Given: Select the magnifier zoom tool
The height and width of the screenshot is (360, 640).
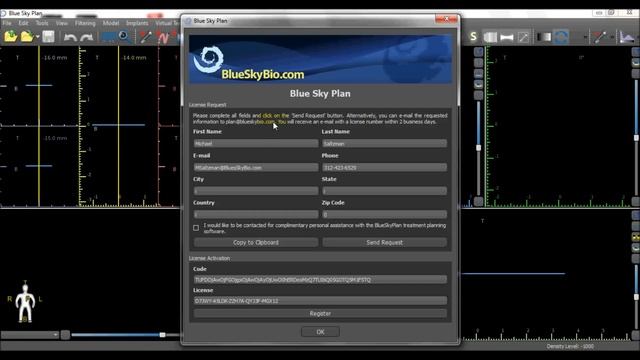Looking at the screenshot, I should click(124, 37).
